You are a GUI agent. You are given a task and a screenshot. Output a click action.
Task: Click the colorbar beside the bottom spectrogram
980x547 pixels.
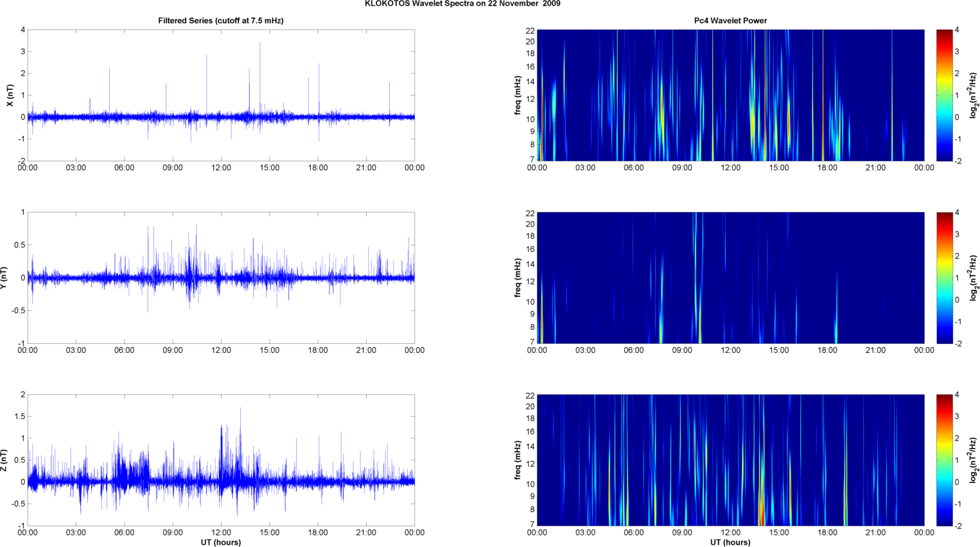944,460
